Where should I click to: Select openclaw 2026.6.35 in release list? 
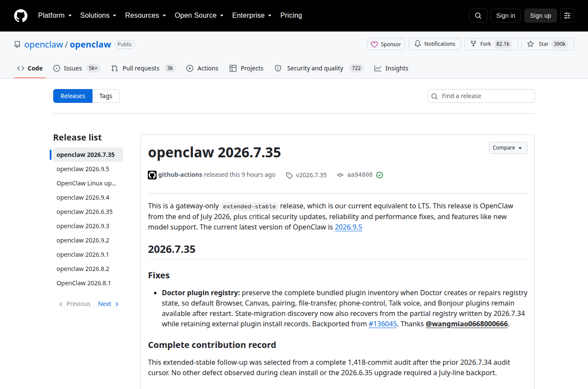point(88,212)
